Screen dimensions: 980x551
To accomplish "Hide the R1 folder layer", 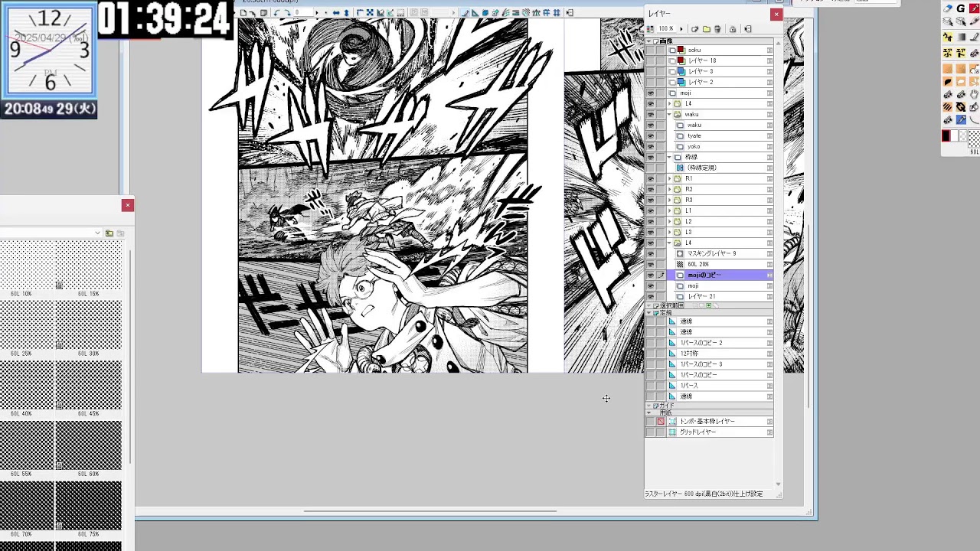I will click(x=651, y=178).
